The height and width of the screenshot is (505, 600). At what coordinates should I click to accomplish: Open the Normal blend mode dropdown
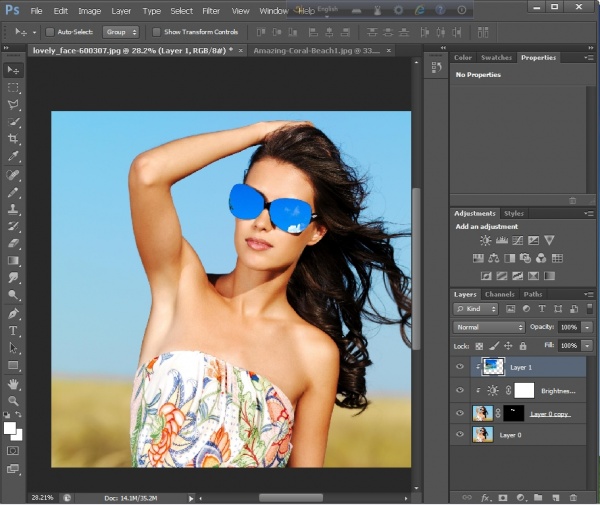coord(488,327)
